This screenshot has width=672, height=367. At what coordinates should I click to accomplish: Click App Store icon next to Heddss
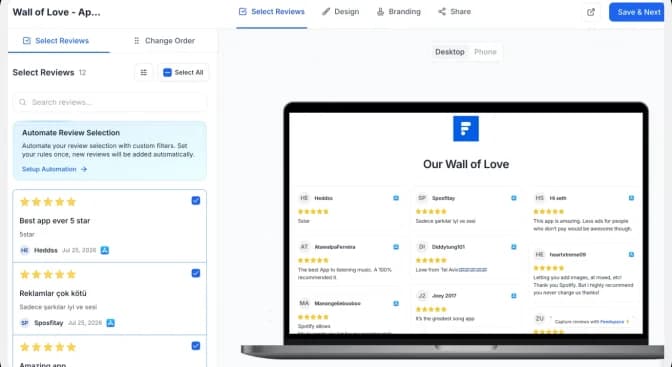105,250
